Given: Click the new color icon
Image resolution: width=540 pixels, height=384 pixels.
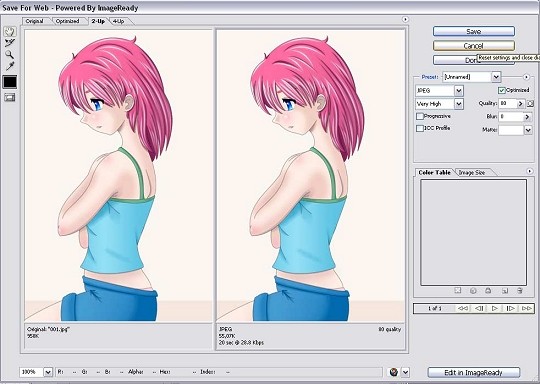Looking at the screenshot, I should click(x=505, y=291).
